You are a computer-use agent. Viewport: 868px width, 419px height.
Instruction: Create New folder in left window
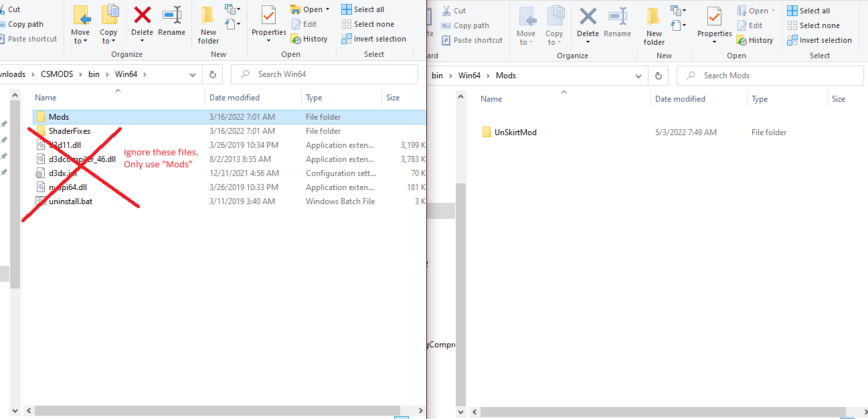(x=209, y=24)
